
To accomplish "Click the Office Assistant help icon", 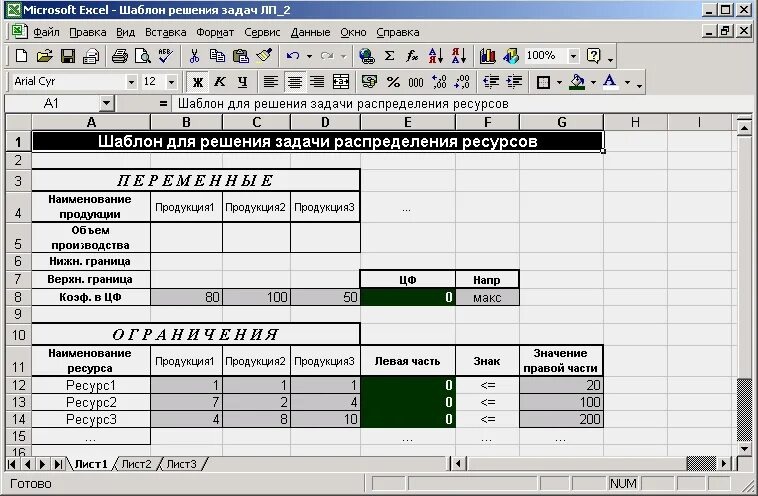I will click(x=594, y=56).
